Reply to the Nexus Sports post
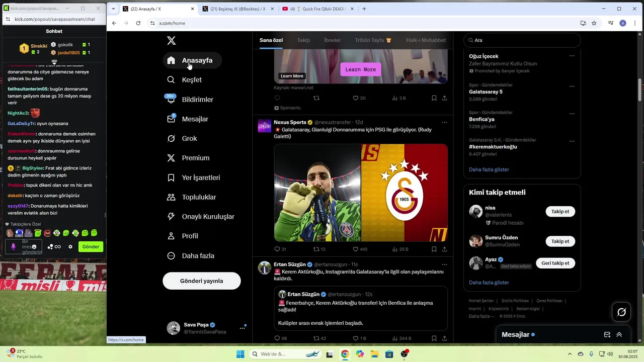 (277, 249)
